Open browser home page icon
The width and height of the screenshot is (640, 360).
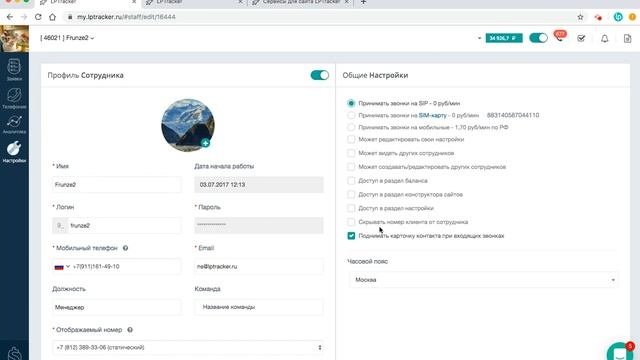(52, 17)
